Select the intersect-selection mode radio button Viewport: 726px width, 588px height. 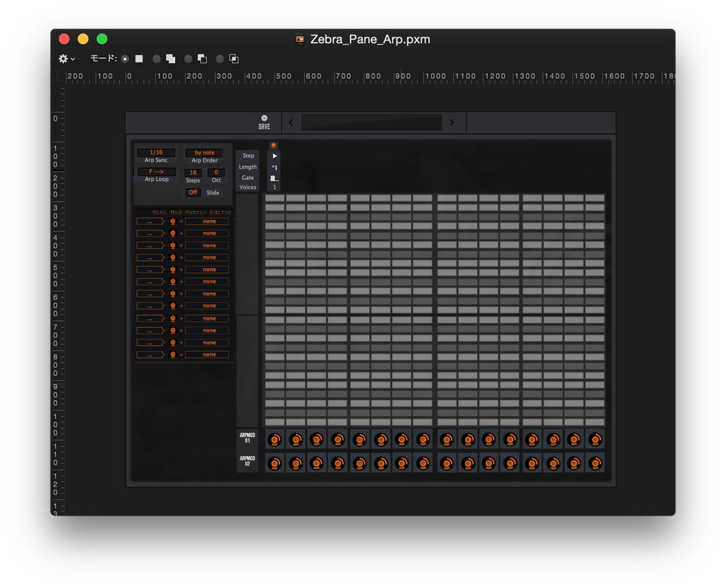pyautogui.click(x=220, y=59)
